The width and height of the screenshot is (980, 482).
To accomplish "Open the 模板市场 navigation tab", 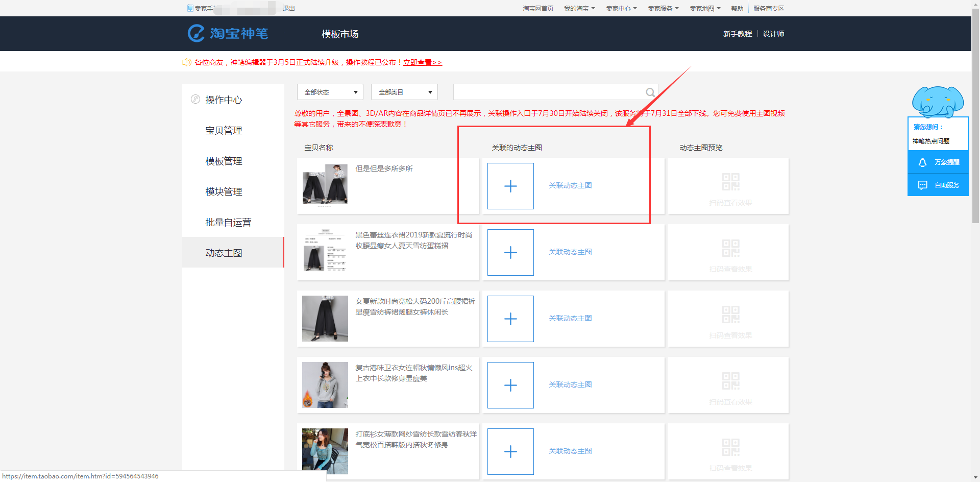I will pos(340,34).
